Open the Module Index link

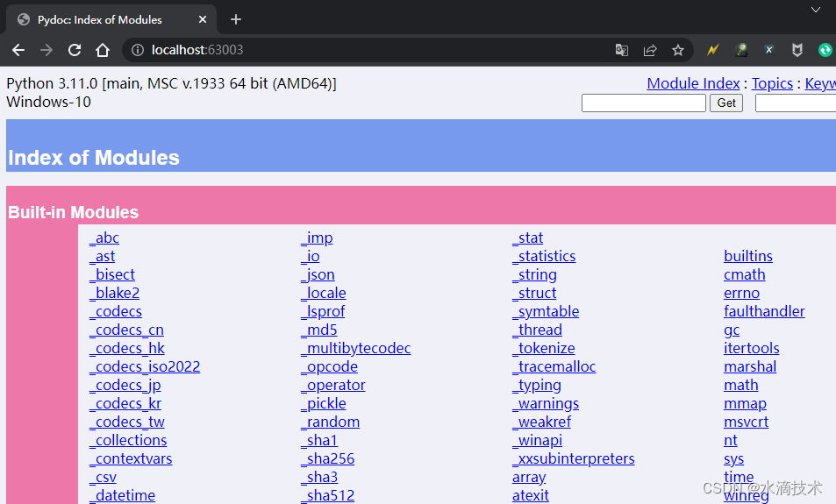[x=693, y=83]
